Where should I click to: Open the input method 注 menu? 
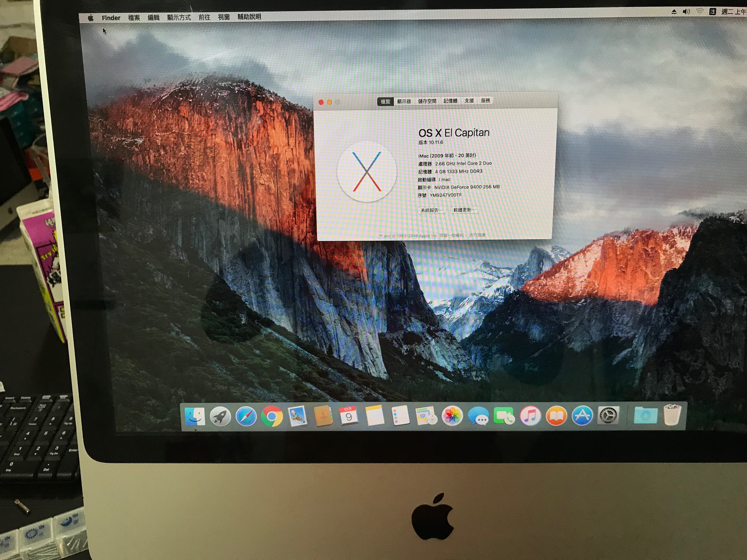[x=713, y=12]
